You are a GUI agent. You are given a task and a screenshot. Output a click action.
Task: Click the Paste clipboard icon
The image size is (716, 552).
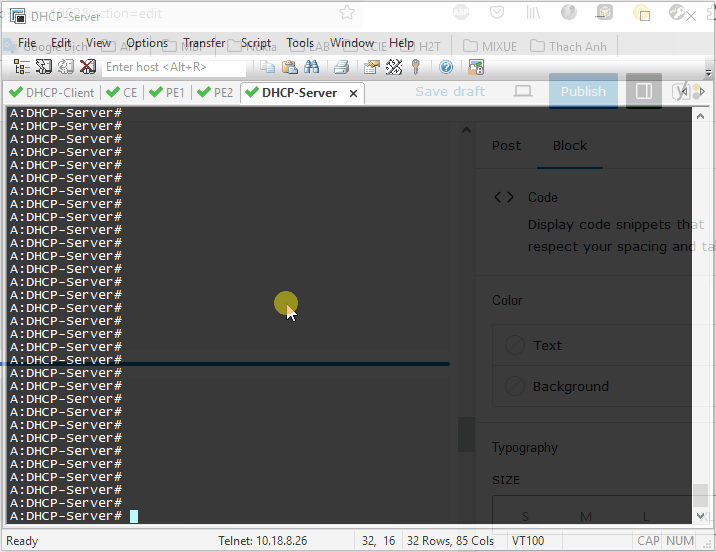(290, 67)
